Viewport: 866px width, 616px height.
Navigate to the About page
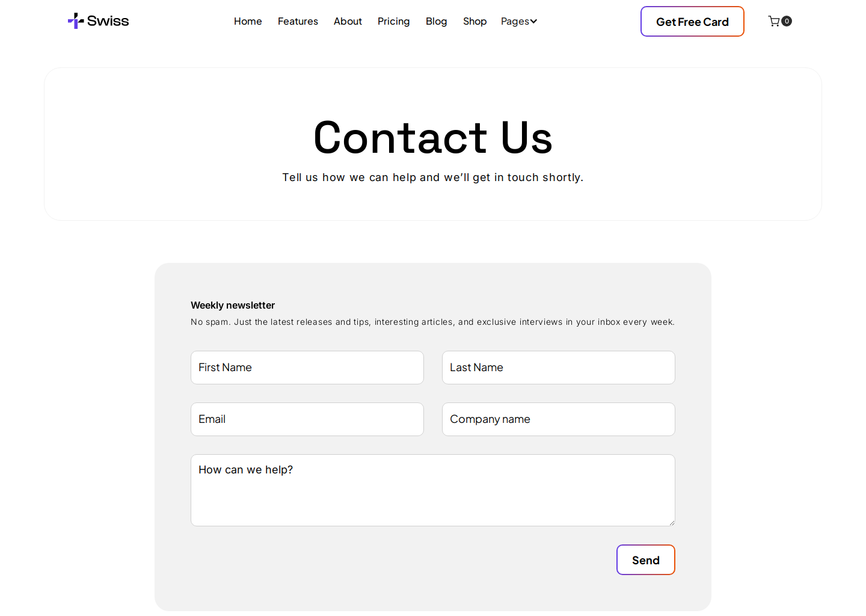click(x=348, y=21)
